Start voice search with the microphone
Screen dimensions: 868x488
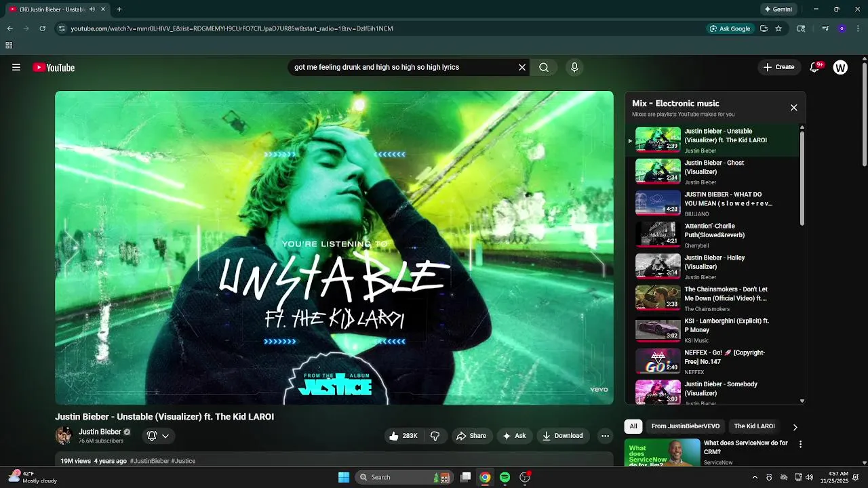pos(574,67)
